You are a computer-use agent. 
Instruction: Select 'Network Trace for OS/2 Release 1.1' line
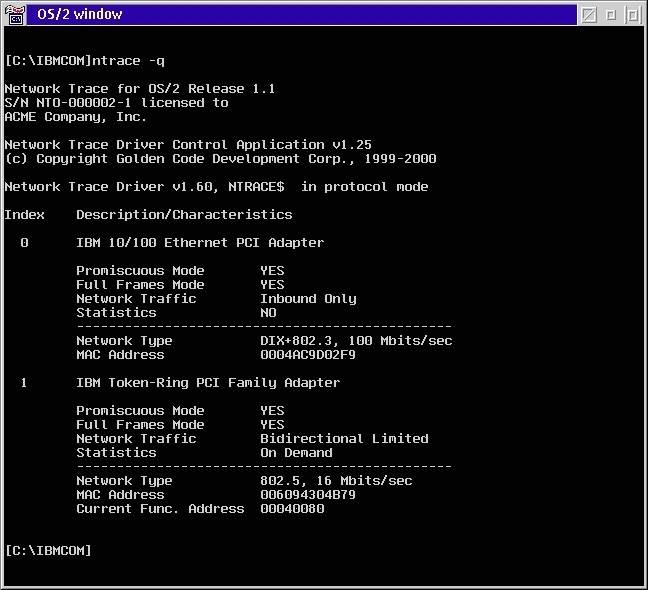(x=140, y=89)
